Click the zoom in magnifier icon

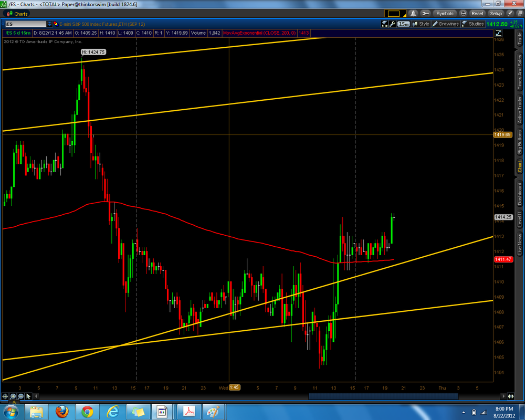13,396
